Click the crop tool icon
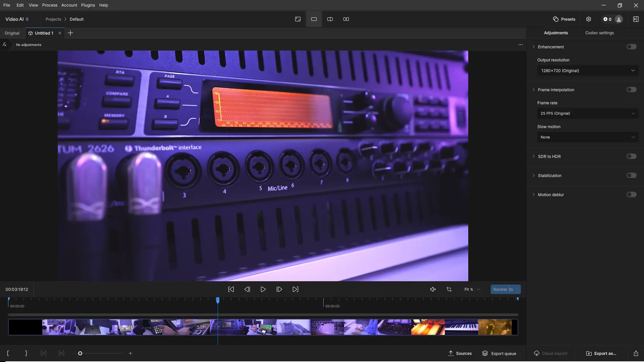644x362 pixels. (449, 289)
